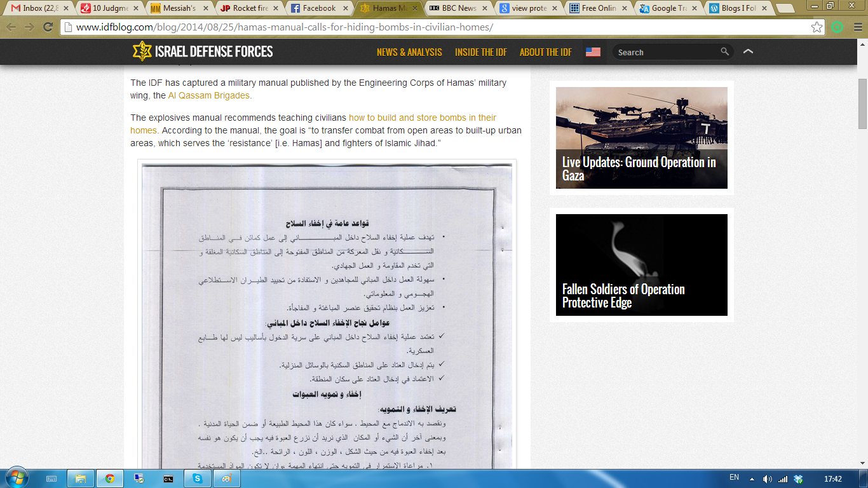Open Skype from the taskbar
The height and width of the screenshot is (488, 868).
click(197, 478)
